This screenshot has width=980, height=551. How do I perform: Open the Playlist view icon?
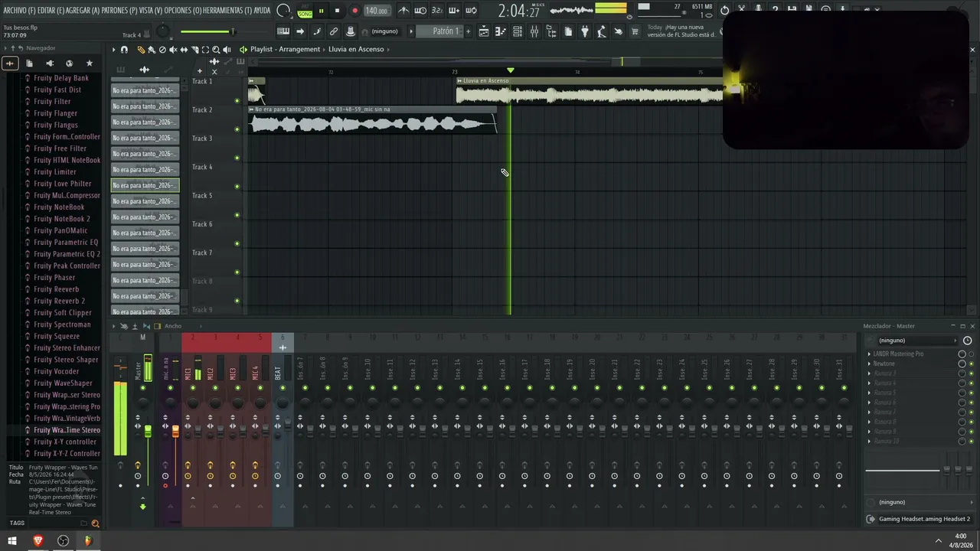pos(484,31)
